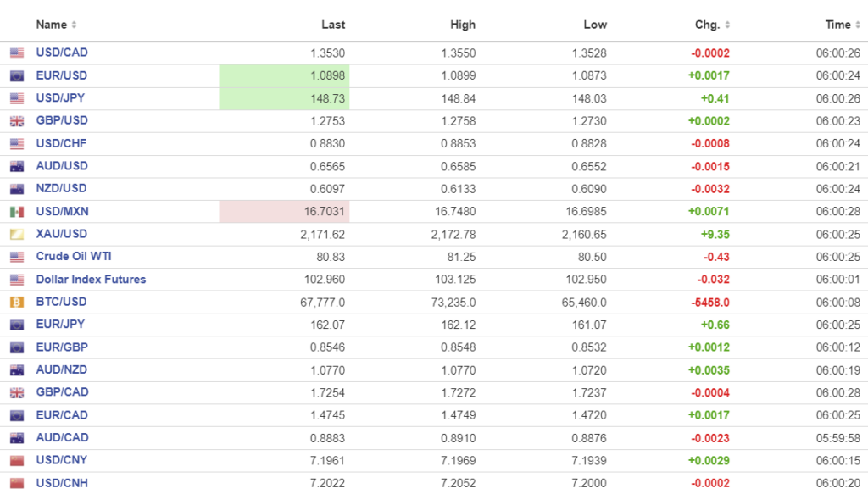Click the green highlighted EUR/USD last price
Image resolution: width=868 pixels, height=494 pixels.
tap(327, 75)
